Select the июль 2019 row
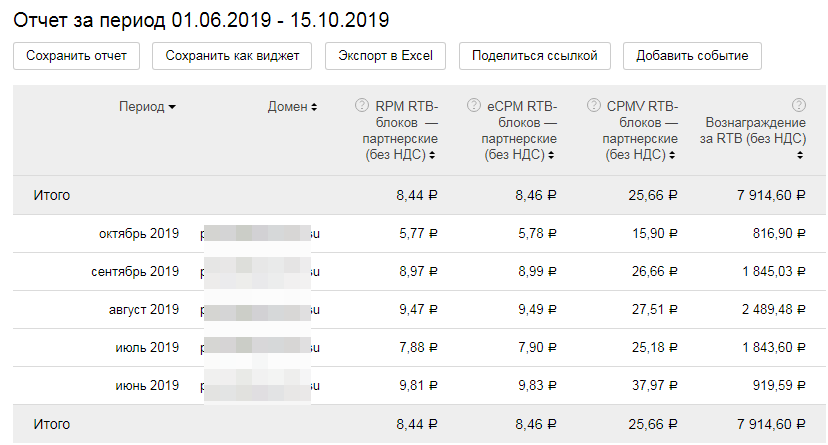Screen dimensions: 828x445 (x=146, y=347)
